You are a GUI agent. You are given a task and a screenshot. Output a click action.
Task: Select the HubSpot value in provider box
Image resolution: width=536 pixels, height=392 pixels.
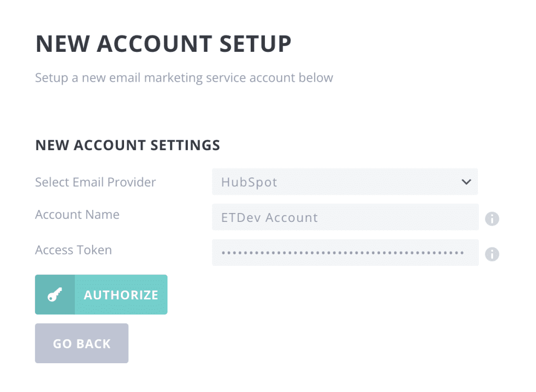[x=249, y=183]
